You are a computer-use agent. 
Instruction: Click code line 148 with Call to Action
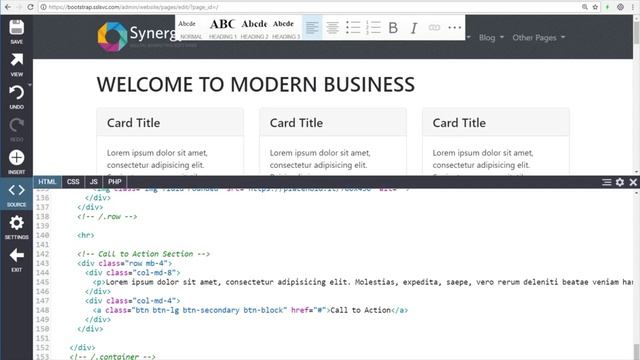point(250,310)
